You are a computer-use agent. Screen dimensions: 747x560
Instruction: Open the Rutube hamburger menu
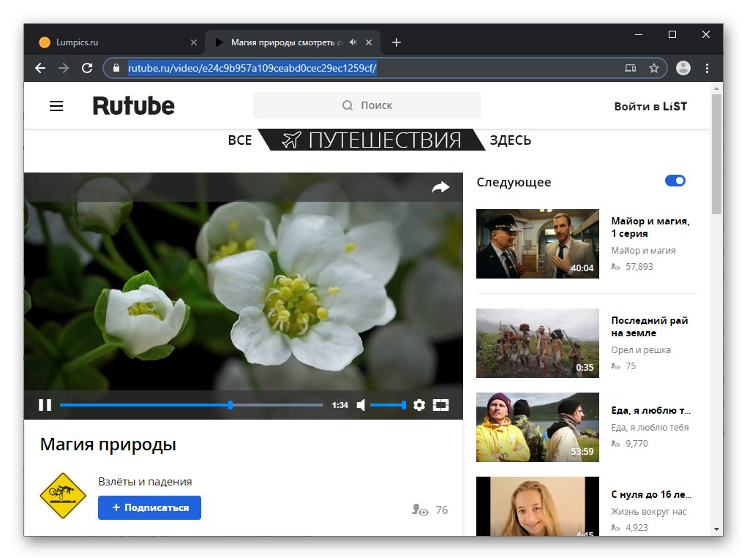[x=56, y=106]
